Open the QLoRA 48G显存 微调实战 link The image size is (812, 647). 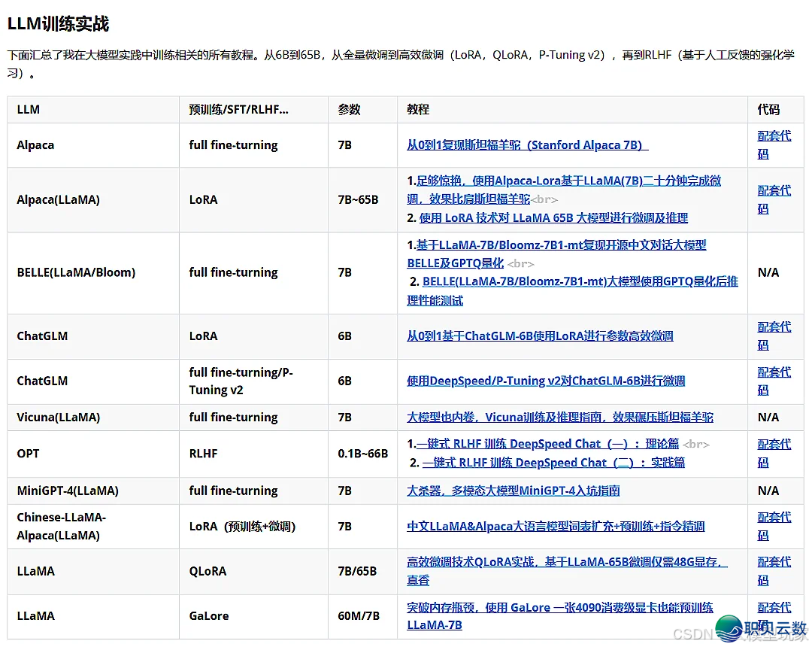click(564, 562)
